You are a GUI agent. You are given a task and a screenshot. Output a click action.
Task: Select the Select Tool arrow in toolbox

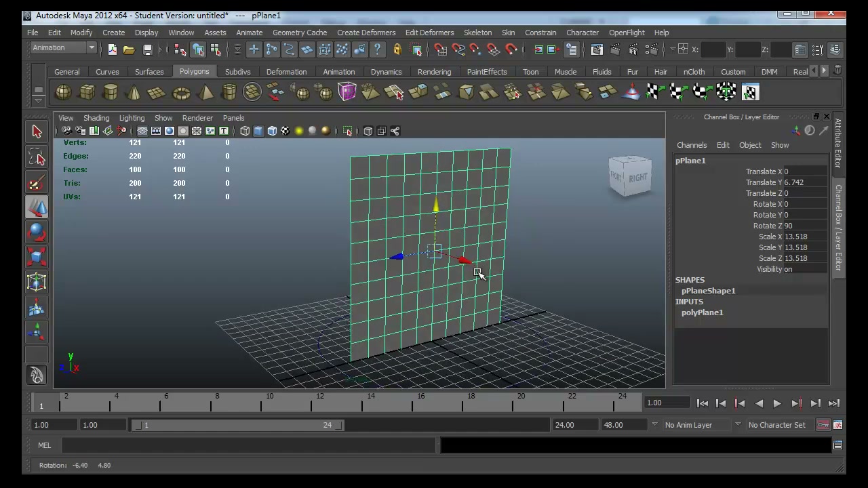coord(37,131)
